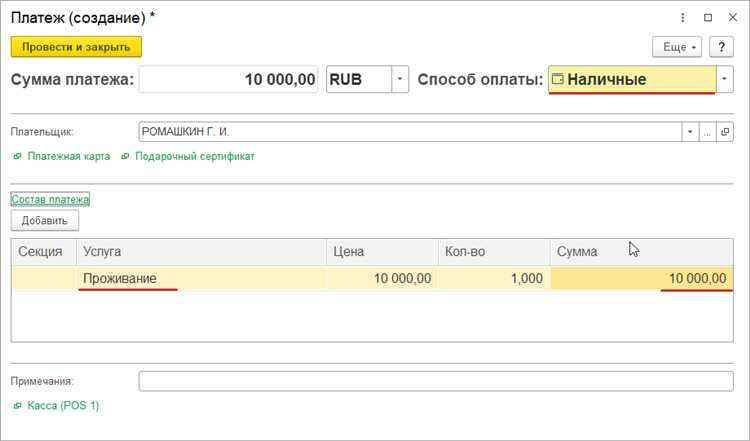
Task: Click the link icon next to Платежная карта
Action: pyautogui.click(x=17, y=157)
